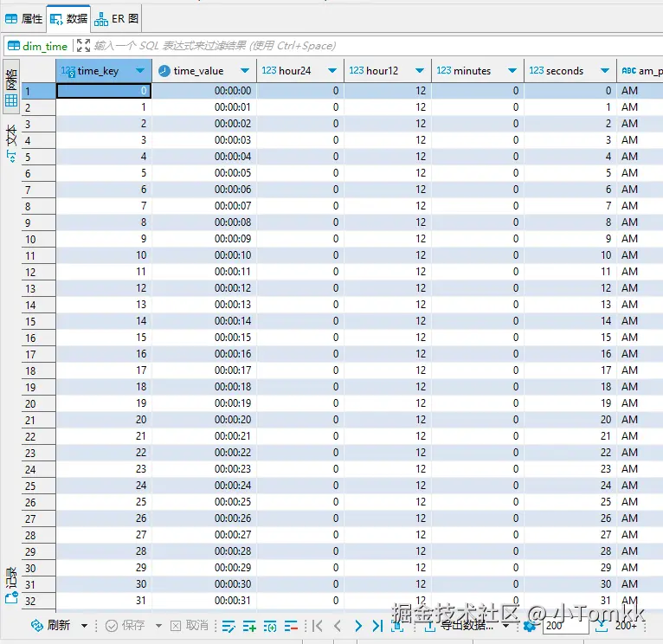The width and height of the screenshot is (663, 644).
Task: Open the save options dropdown arrow
Action: click(x=158, y=626)
